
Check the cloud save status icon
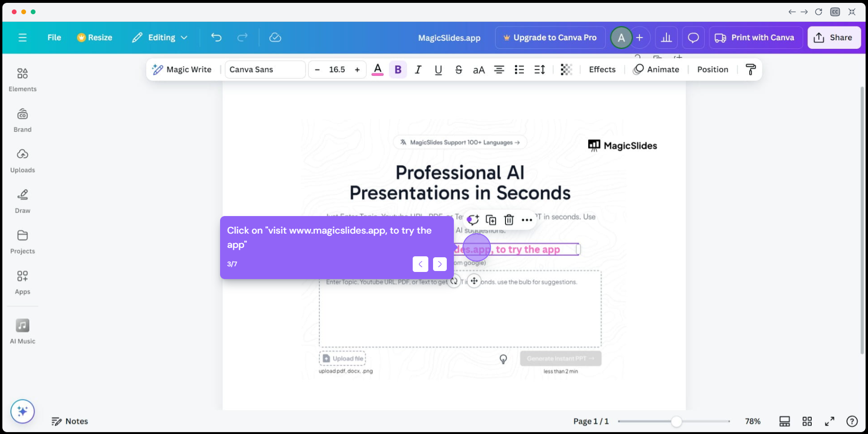[x=275, y=37]
